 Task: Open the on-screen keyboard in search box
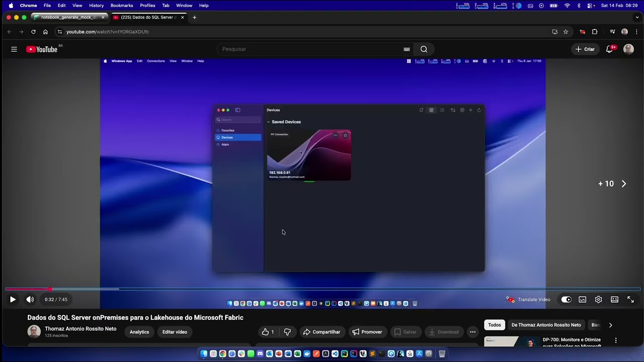point(407,49)
